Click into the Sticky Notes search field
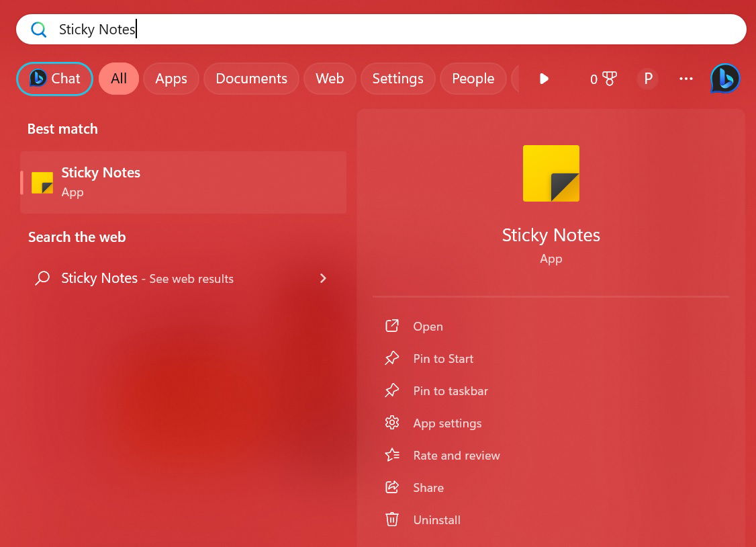Screen dimensions: 756x547 [x=381, y=30]
